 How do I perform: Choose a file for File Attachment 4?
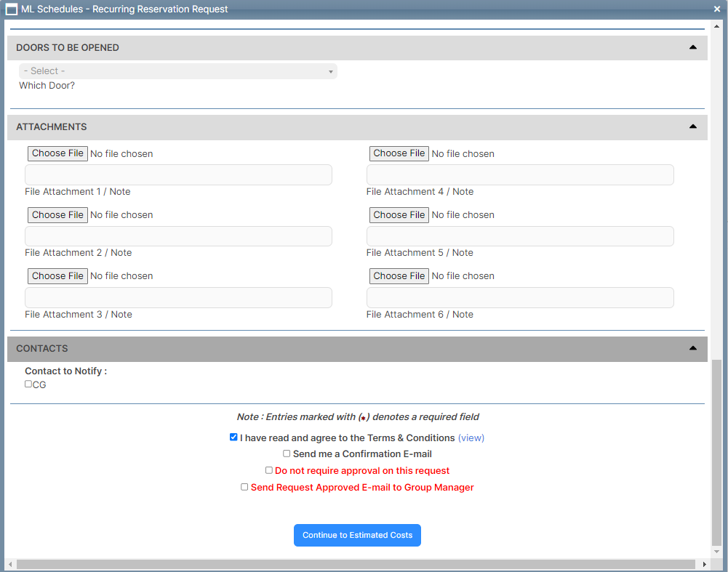click(399, 153)
